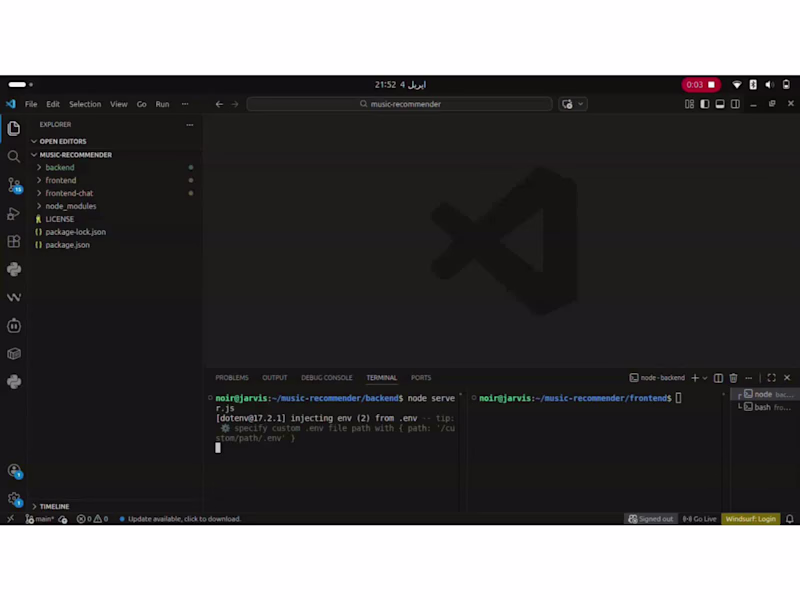The width and height of the screenshot is (800, 600).
Task: Click the main branch status item
Action: click(40, 519)
